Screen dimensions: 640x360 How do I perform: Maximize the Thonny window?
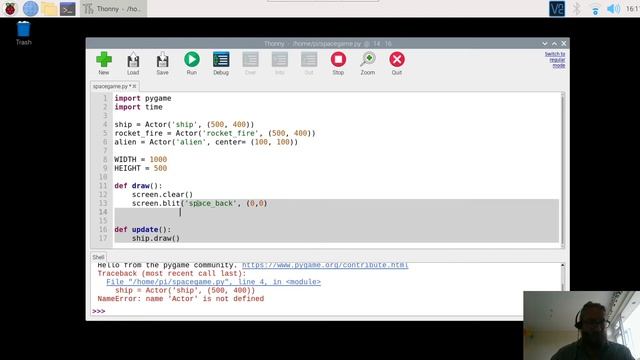[x=554, y=43]
